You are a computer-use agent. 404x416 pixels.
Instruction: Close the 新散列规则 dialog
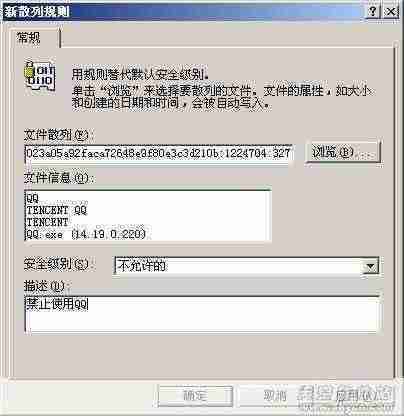pyautogui.click(x=390, y=12)
